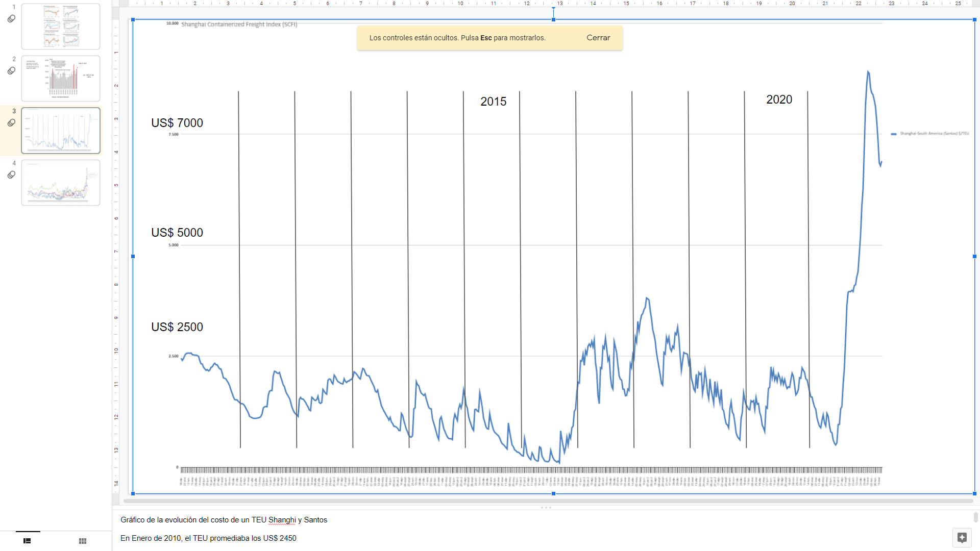
Task: Click the linked-object icon beside slide 3
Action: pyautogui.click(x=11, y=123)
